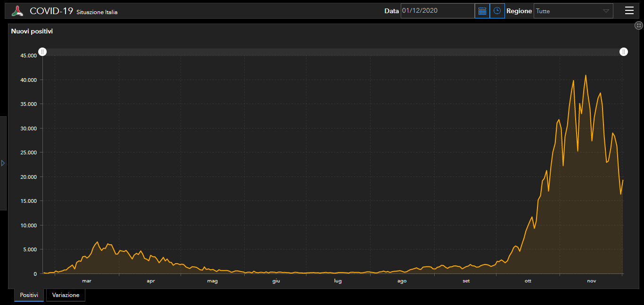
Task: Click the clock time icon
Action: [497, 11]
